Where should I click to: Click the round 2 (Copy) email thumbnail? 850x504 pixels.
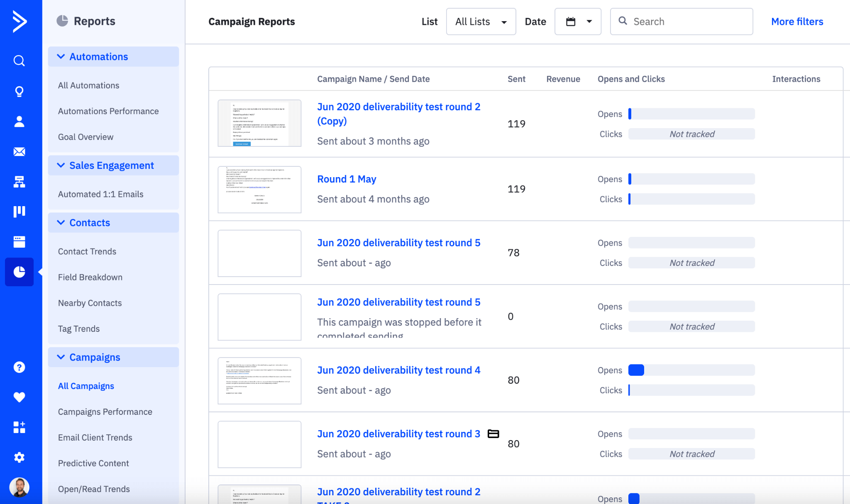coord(259,123)
